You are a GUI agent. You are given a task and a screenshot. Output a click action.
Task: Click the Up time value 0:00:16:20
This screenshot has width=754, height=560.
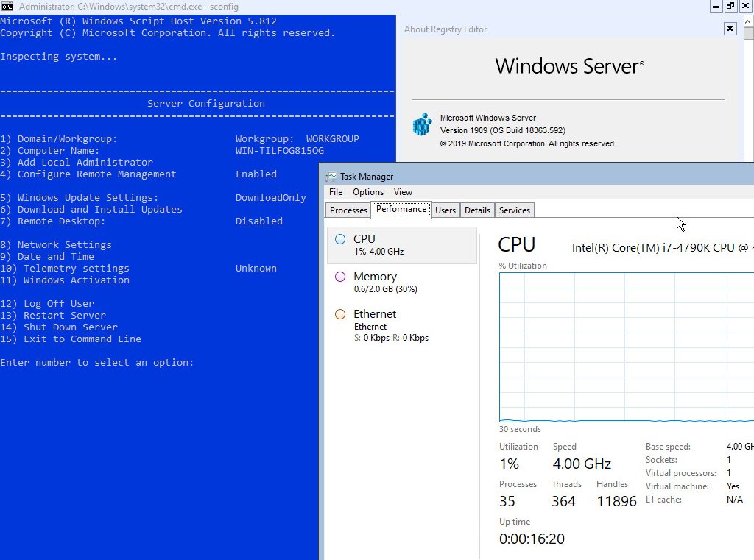532,539
